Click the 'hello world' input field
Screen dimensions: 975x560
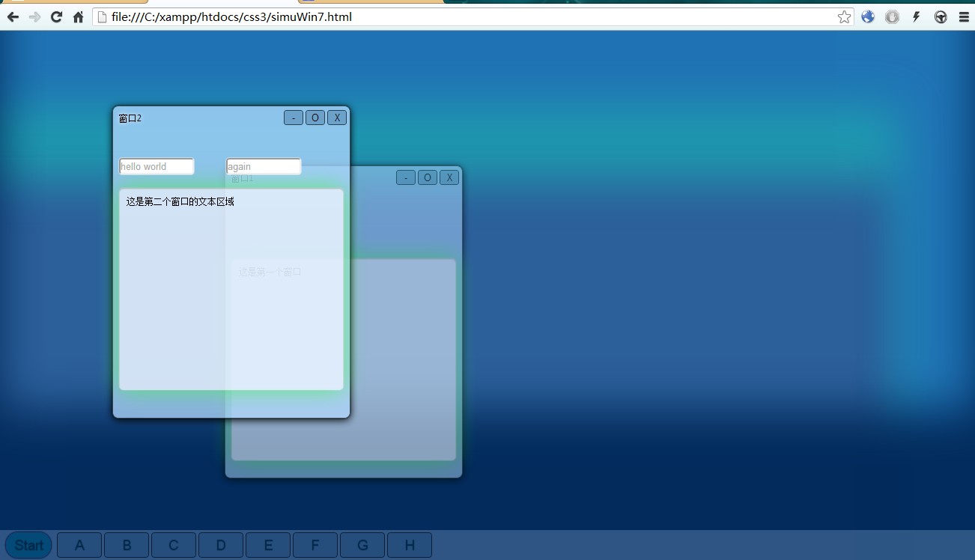(x=157, y=166)
